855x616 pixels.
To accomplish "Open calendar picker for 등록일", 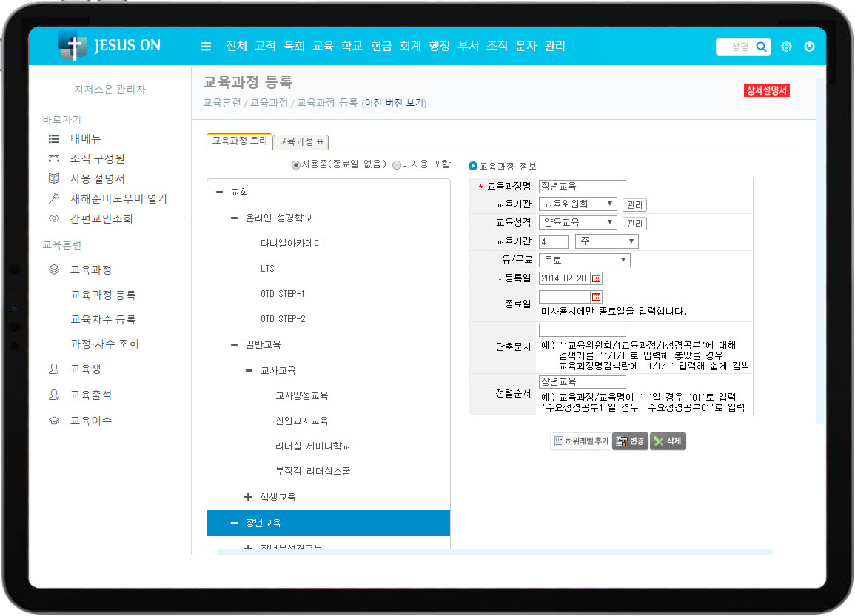I will pyautogui.click(x=597, y=278).
